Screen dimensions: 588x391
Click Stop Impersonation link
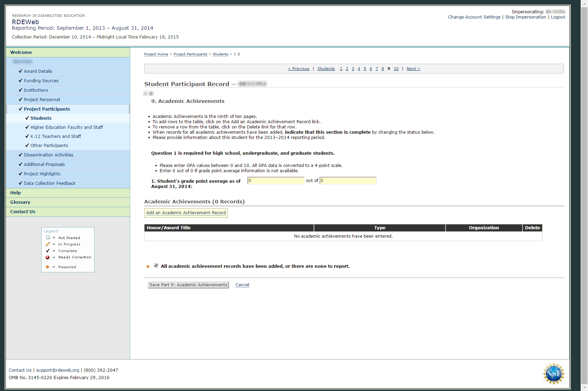[525, 17]
